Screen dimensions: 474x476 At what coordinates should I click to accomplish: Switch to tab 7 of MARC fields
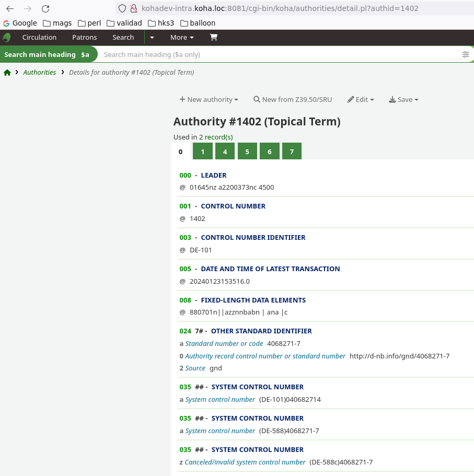[292, 152]
